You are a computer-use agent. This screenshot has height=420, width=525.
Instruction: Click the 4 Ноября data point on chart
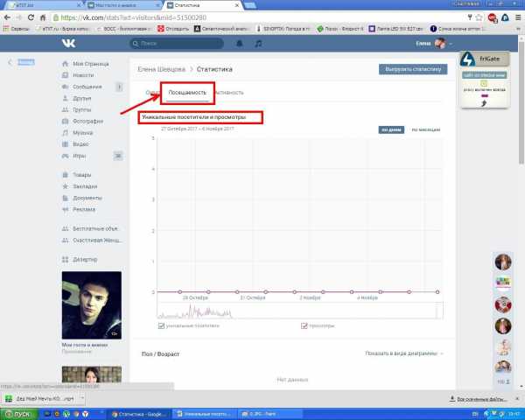coord(381,291)
